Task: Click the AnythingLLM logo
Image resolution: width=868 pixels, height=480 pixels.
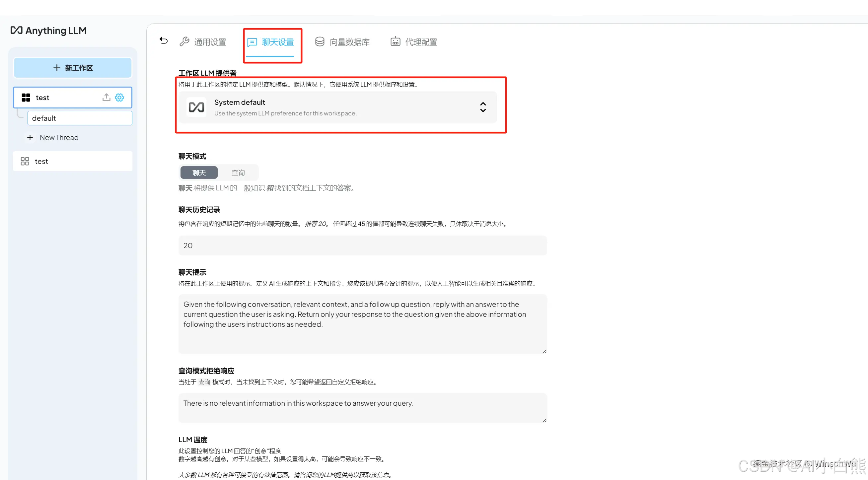Action: pos(48,31)
